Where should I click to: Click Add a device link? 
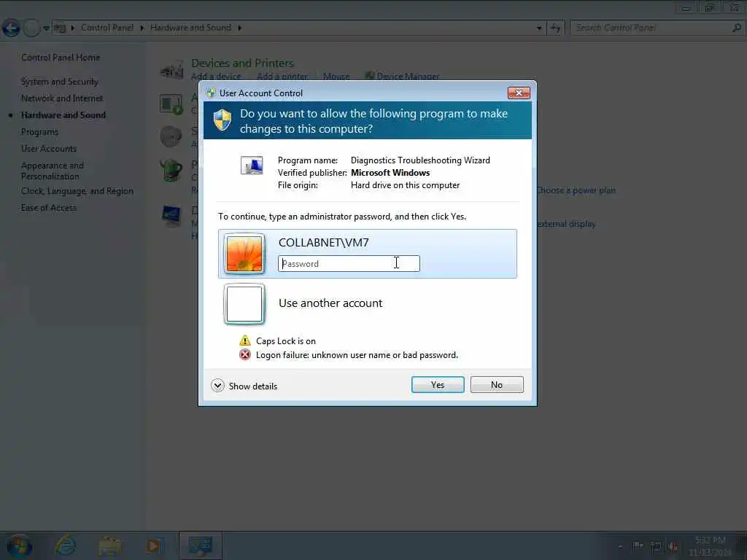coord(216,77)
